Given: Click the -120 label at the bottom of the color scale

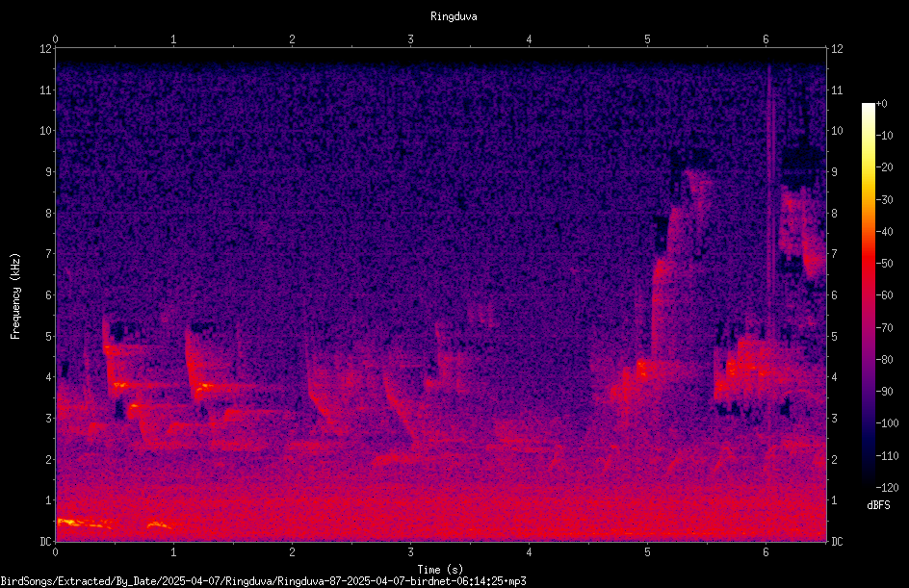Looking at the screenshot, I should point(888,487).
